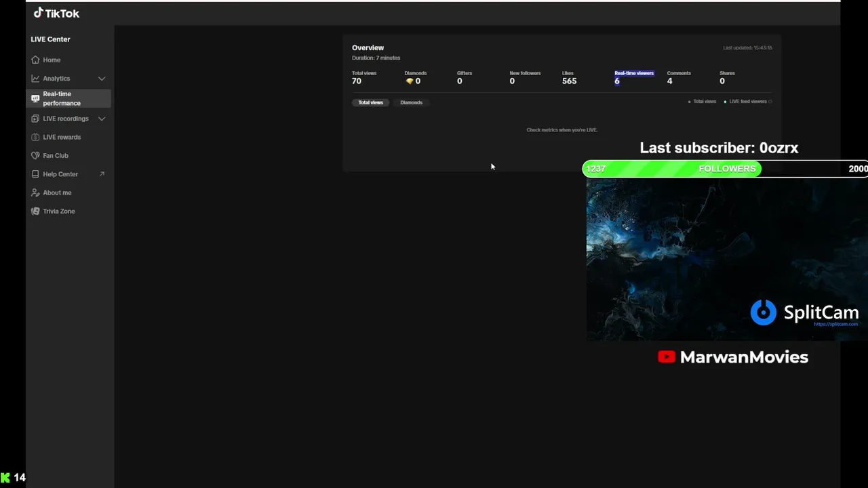868x488 pixels.
Task: Click the About me person icon
Action: 35,192
